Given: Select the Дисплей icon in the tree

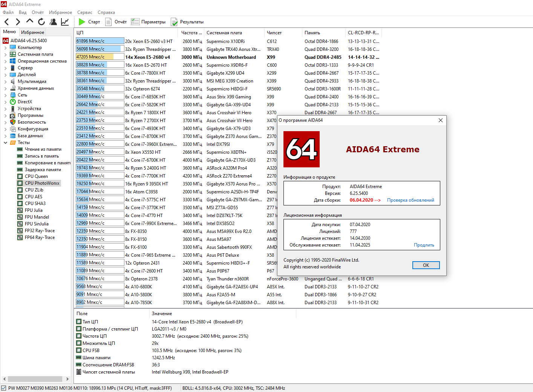Looking at the screenshot, I should [13, 75].
